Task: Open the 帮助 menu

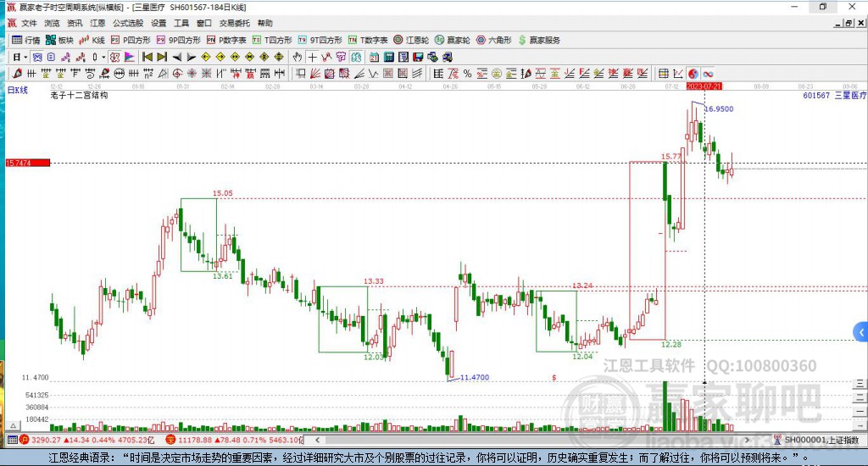Action: tap(265, 23)
